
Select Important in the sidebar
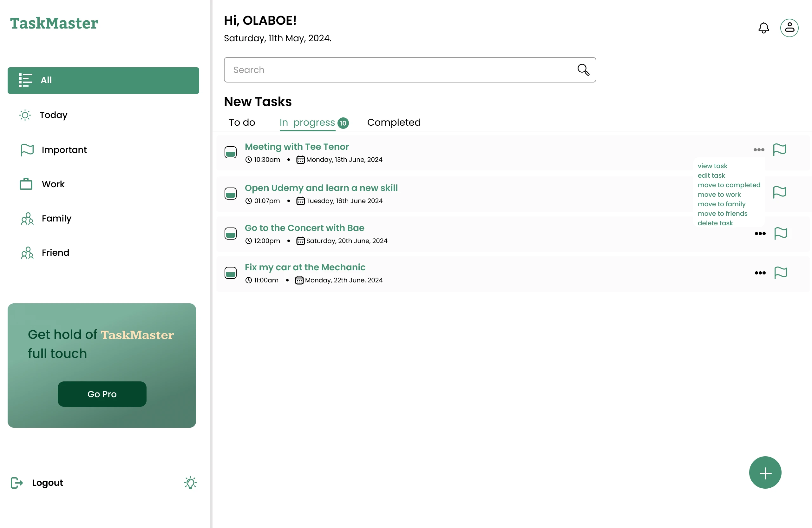pyautogui.click(x=64, y=150)
